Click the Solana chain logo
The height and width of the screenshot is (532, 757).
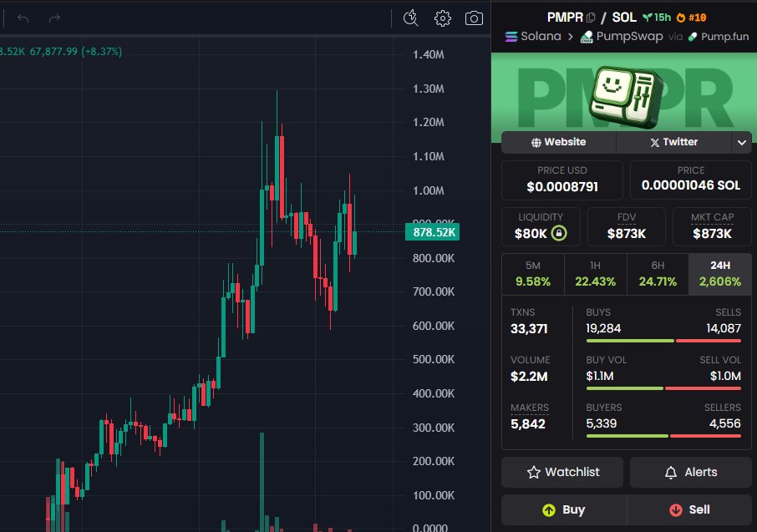[511, 36]
